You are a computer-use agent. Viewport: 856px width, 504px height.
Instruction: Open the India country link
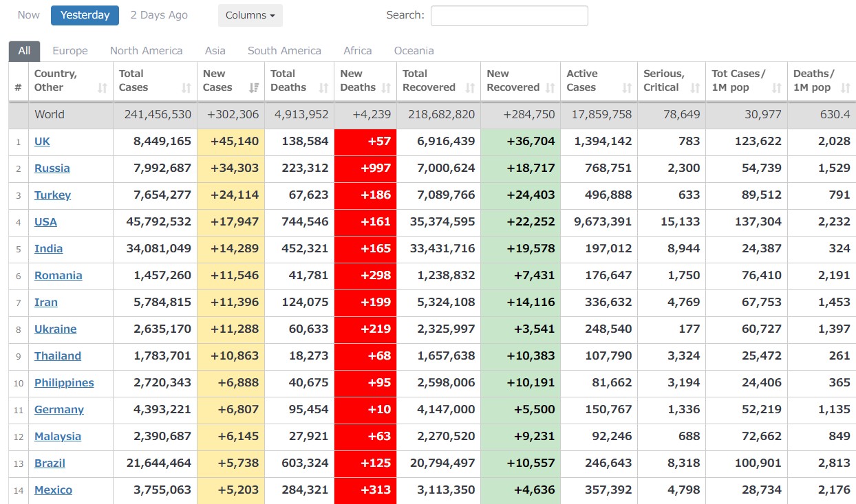[49, 249]
